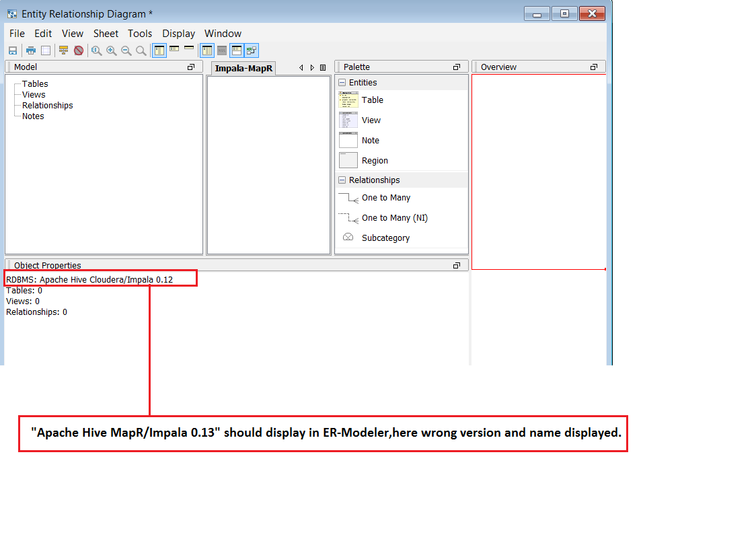Click the Save diagram toolbar icon
Image resolution: width=756 pixels, height=541 pixels.
13,50
